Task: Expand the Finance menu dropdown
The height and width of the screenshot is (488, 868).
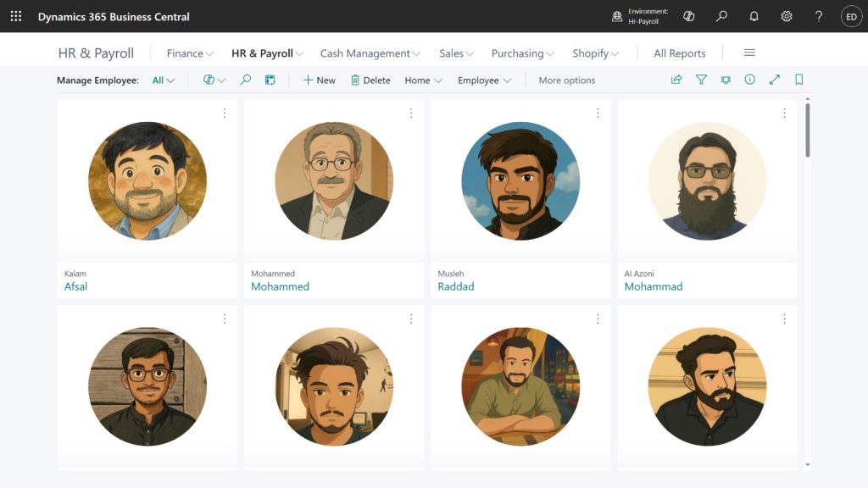Action: coord(190,53)
